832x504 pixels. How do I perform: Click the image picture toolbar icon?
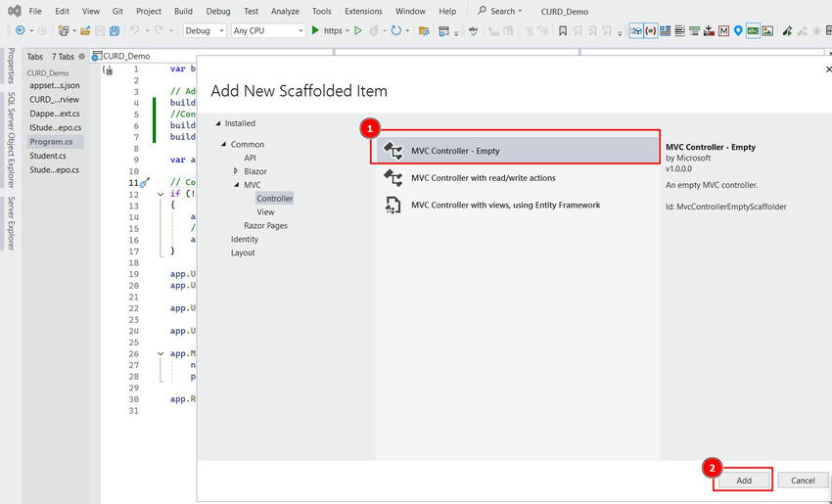pos(767,30)
